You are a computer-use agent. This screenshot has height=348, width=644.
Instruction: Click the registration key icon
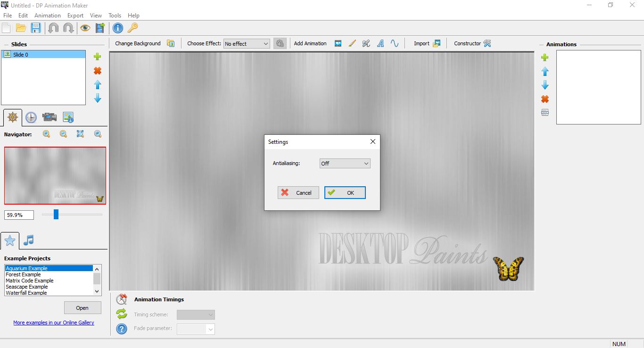[x=132, y=28]
